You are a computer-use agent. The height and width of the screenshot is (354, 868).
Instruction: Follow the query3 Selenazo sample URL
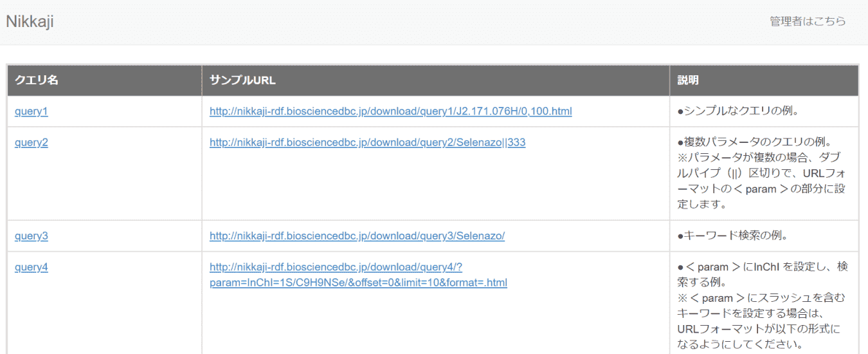[357, 236]
